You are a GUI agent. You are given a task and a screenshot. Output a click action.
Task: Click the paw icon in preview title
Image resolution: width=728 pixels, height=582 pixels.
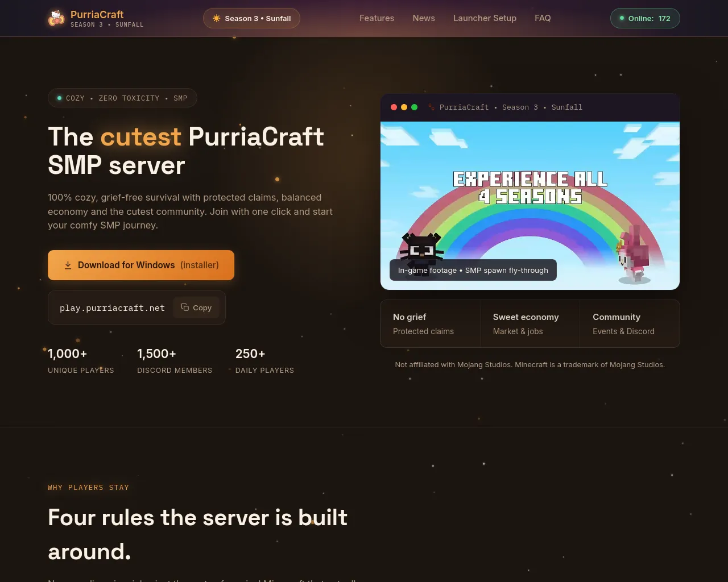tap(431, 107)
